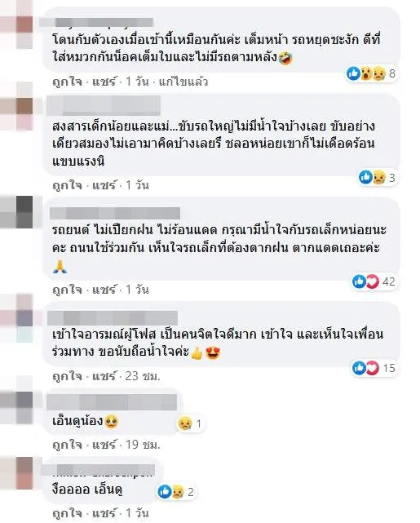Like the เอ็นดูน้อง comment
The image size is (420, 523).
tap(67, 445)
